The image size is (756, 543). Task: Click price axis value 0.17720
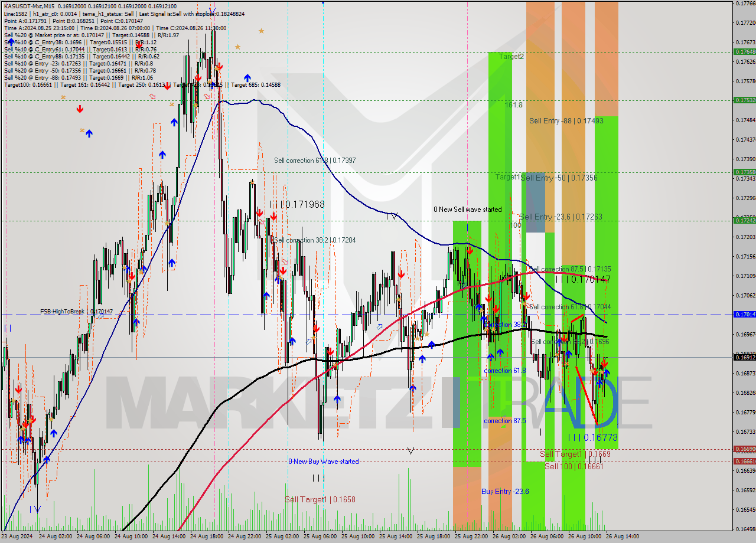pyautogui.click(x=745, y=22)
